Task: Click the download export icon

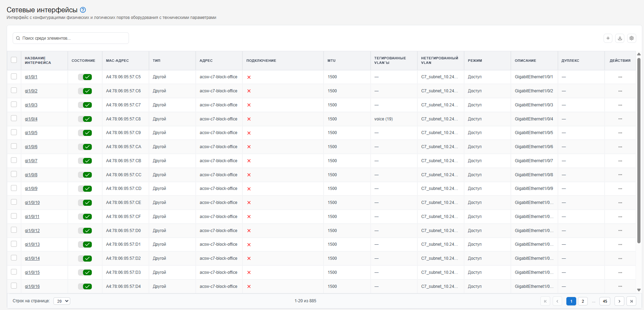Action: click(620, 38)
